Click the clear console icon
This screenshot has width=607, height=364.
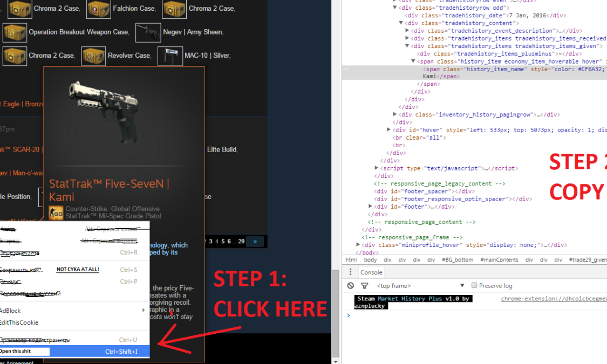point(350,285)
